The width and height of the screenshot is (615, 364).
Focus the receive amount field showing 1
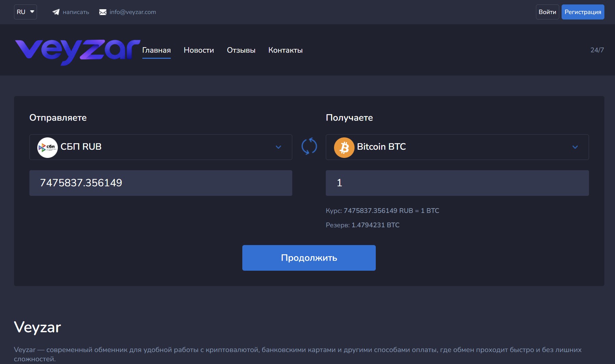(457, 183)
